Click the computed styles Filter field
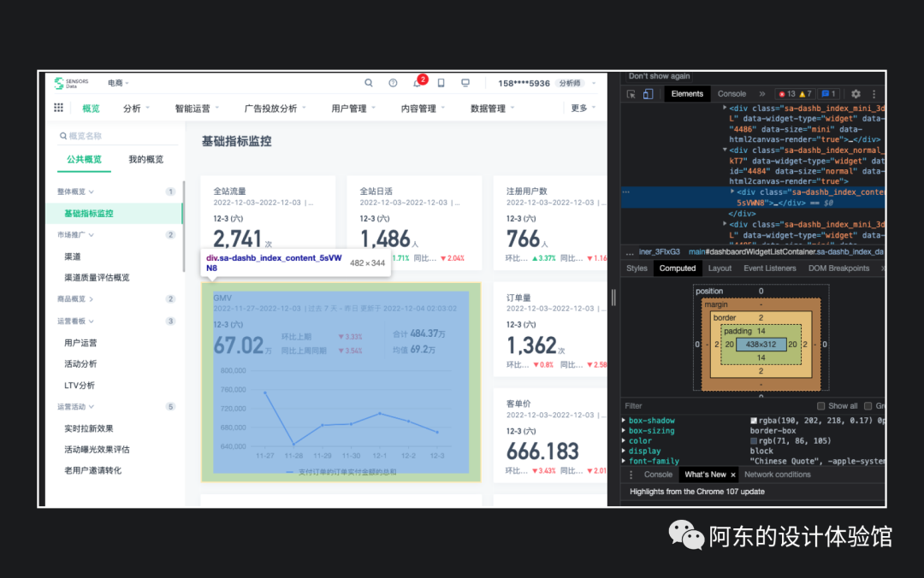The width and height of the screenshot is (924, 578). point(716,406)
